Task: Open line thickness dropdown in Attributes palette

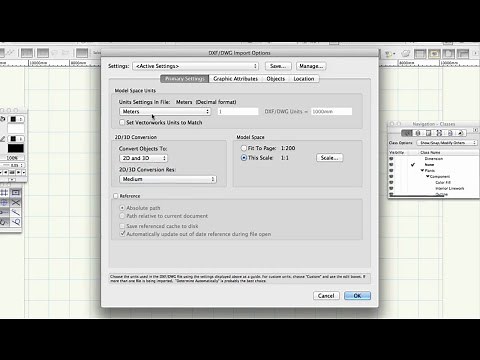Action: pos(12,165)
